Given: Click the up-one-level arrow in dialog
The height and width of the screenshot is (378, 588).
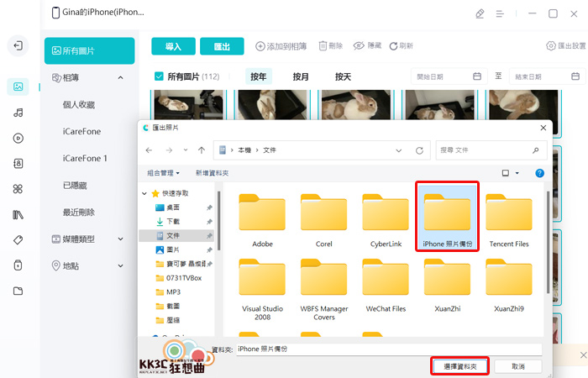Looking at the screenshot, I should click(202, 150).
